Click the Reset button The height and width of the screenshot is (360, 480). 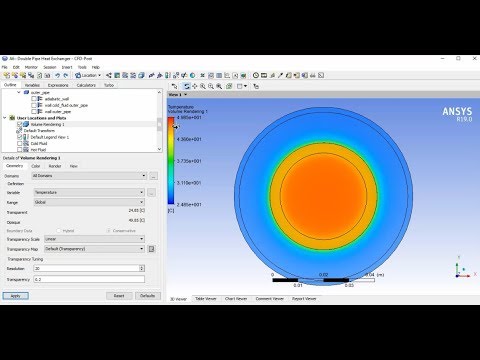tap(119, 296)
